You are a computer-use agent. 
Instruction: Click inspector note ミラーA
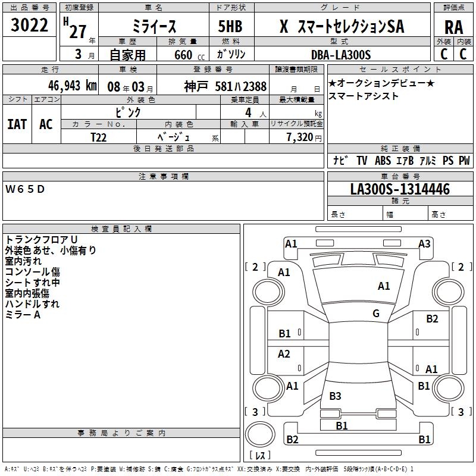pyautogui.click(x=23, y=315)
